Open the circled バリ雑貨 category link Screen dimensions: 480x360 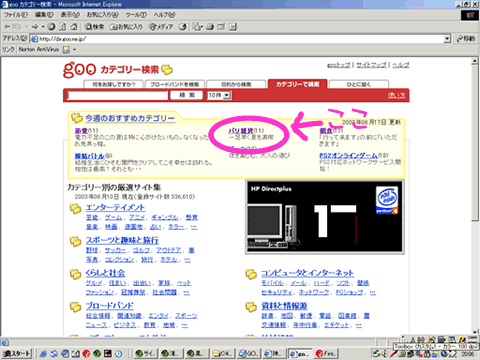click(x=241, y=130)
